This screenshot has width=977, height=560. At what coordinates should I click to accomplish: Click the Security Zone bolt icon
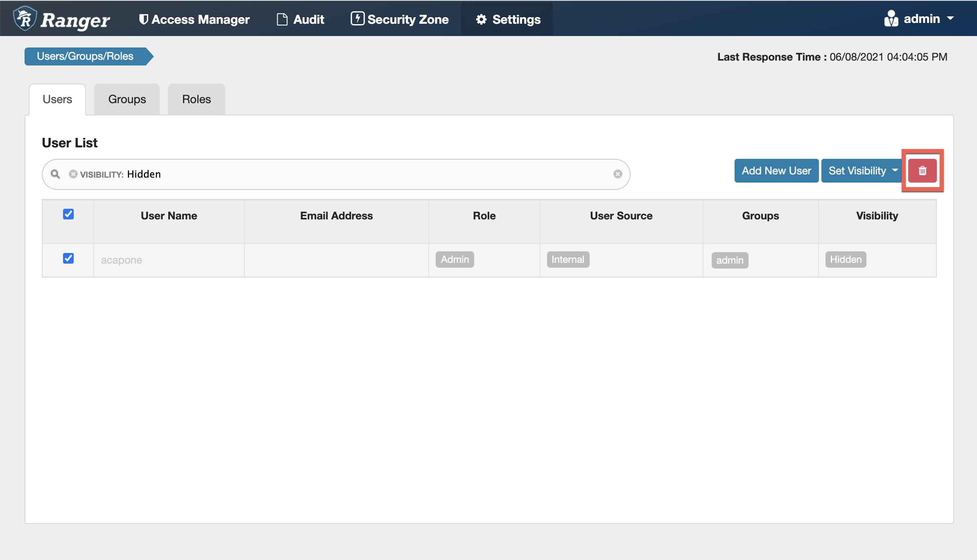tap(357, 19)
